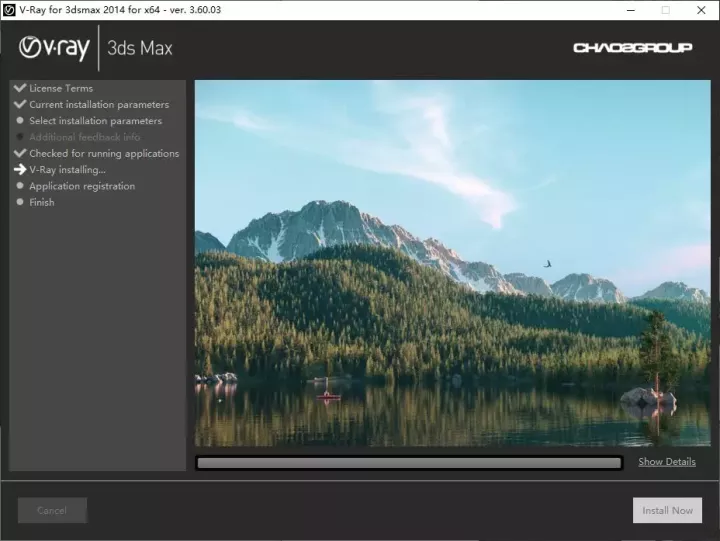The height and width of the screenshot is (541, 720).
Task: Open the Show Details link
Action: pyautogui.click(x=666, y=462)
